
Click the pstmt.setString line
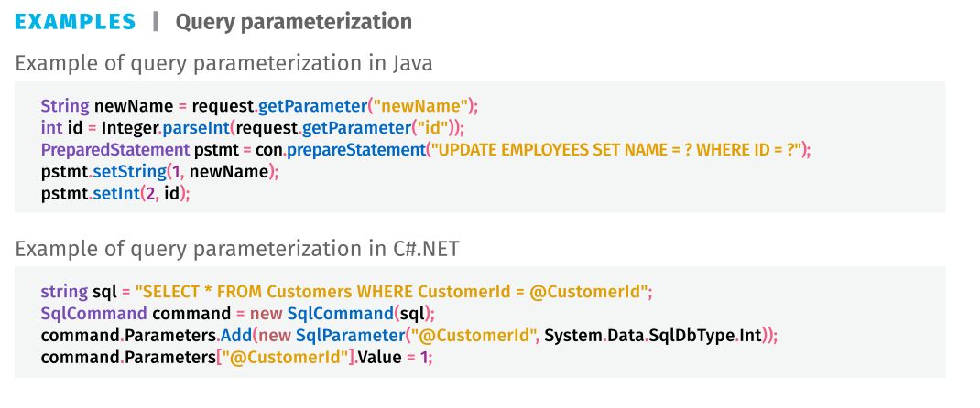(x=159, y=171)
